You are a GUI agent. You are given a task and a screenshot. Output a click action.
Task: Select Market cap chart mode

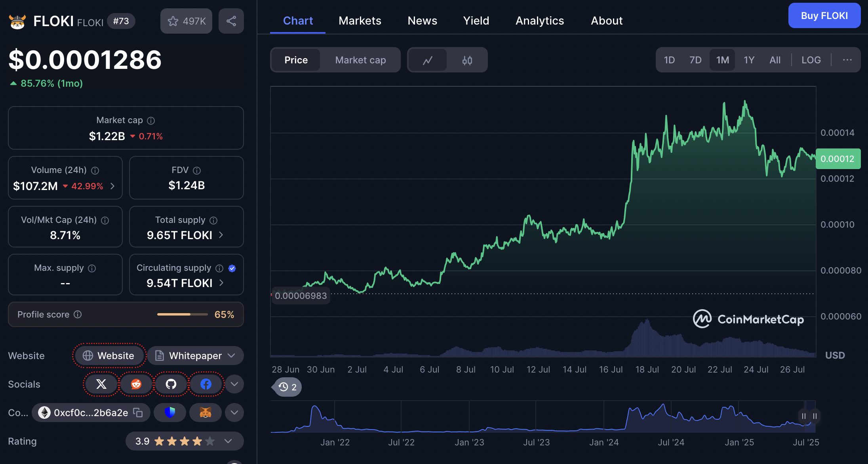coord(360,60)
